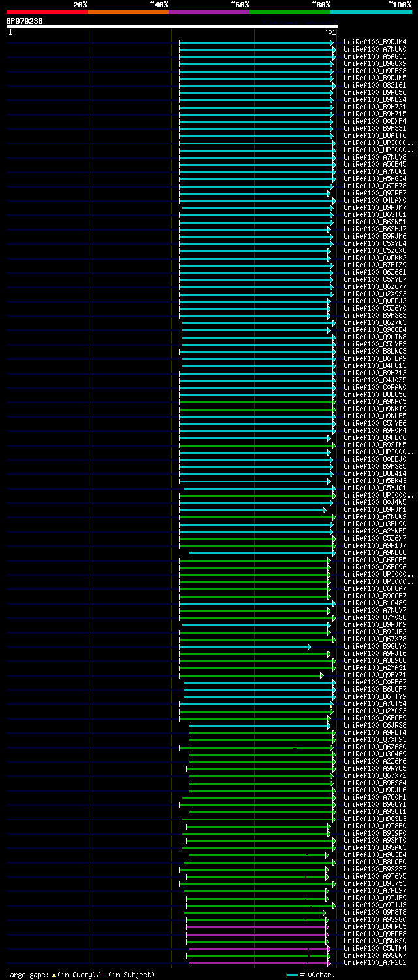Select label UniRef100_C5WTK4
418x980 pixels.
(x=376, y=949)
